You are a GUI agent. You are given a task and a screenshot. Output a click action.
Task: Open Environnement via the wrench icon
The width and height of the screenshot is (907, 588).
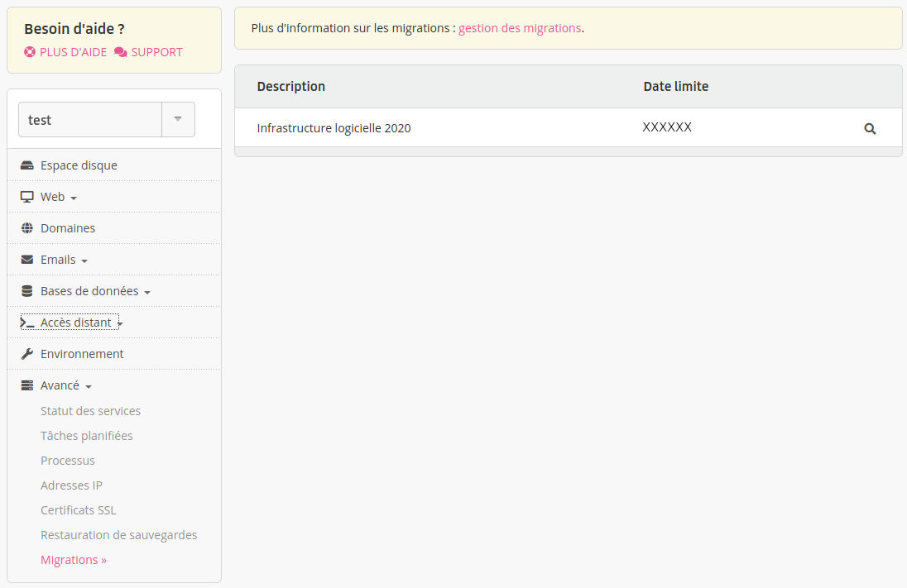coord(26,353)
